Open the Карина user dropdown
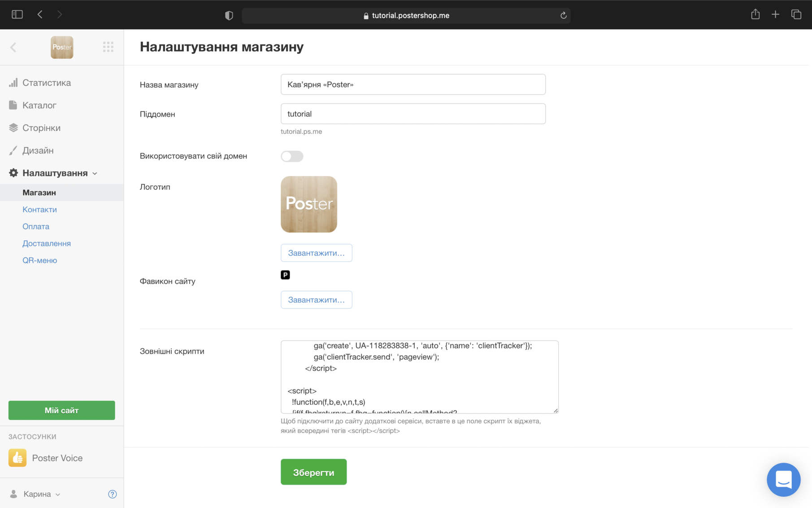812x508 pixels. tap(41, 494)
